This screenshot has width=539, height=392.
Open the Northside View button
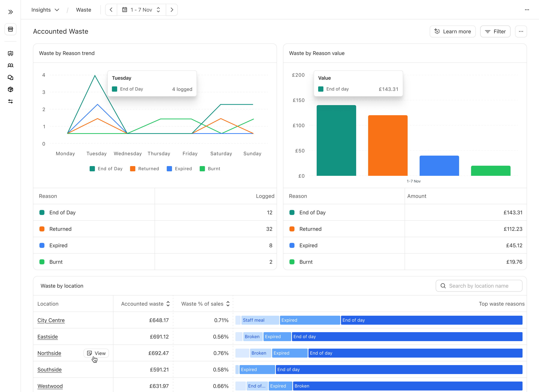pyautogui.click(x=96, y=353)
